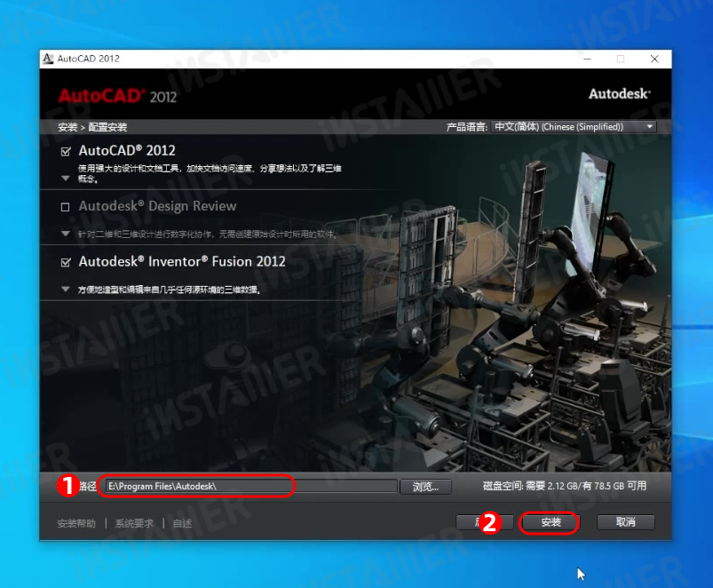Click the AutoCAD 2012 product title

[127, 150]
